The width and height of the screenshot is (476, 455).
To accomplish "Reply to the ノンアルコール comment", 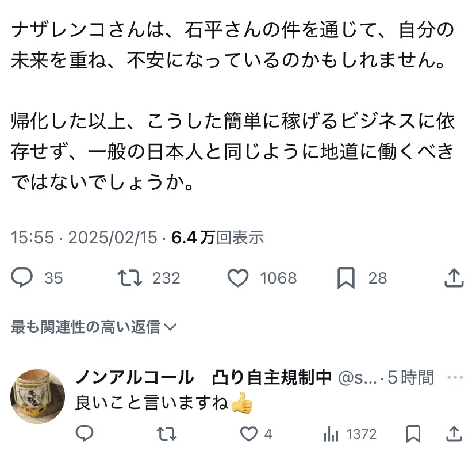I will coord(85,434).
